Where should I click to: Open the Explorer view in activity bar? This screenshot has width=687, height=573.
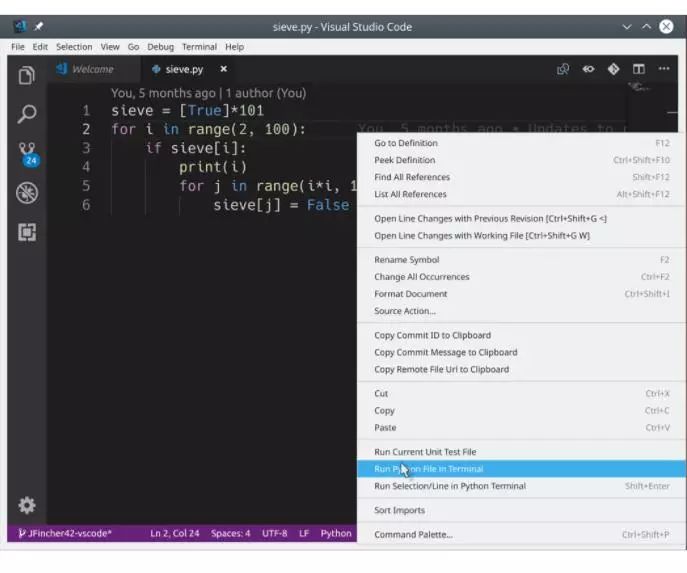pos(27,75)
